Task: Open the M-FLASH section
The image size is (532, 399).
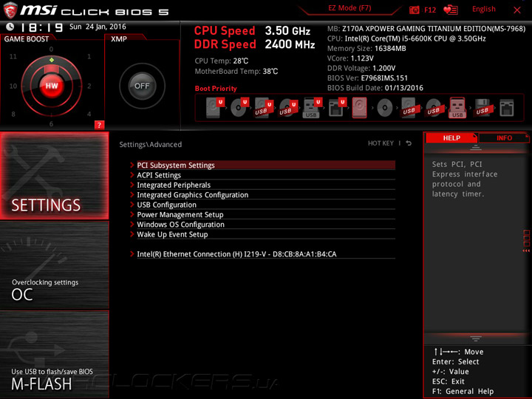Action: 54,354
